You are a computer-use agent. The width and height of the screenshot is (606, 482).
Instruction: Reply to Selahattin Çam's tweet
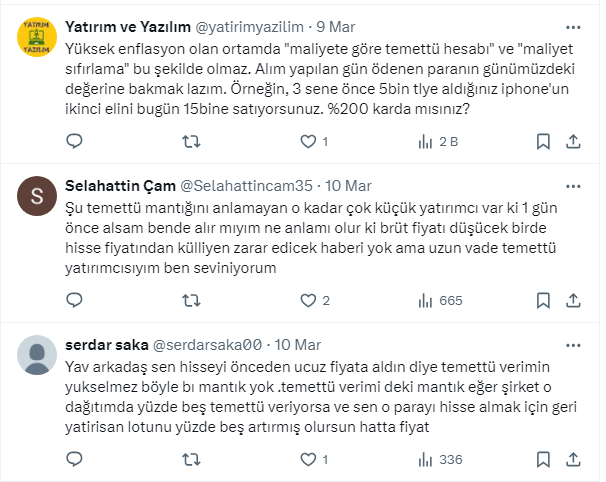72,300
